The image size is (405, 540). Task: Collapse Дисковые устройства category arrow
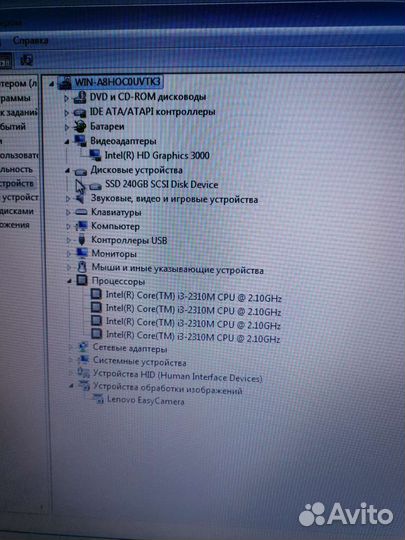pyautogui.click(x=68, y=170)
